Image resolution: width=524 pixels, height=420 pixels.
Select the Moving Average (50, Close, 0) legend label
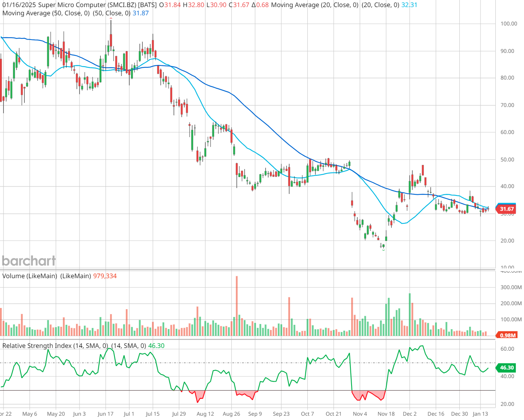pos(46,13)
